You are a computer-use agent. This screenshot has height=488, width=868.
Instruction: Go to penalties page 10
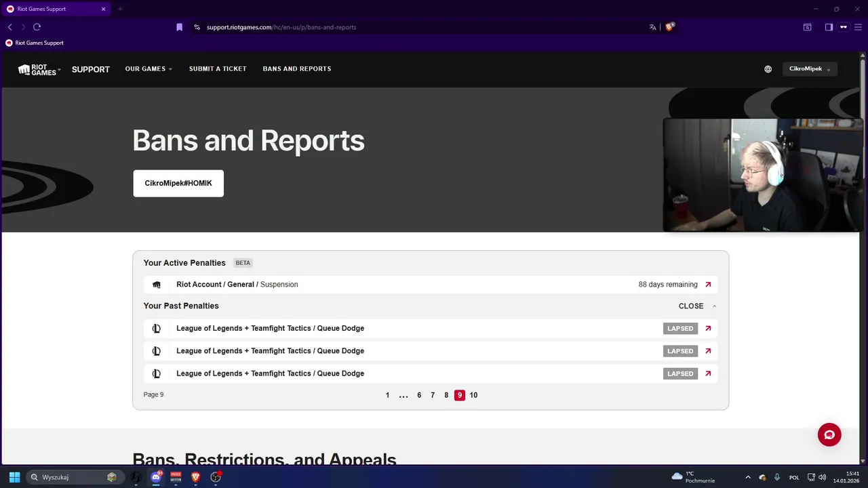pyautogui.click(x=473, y=395)
